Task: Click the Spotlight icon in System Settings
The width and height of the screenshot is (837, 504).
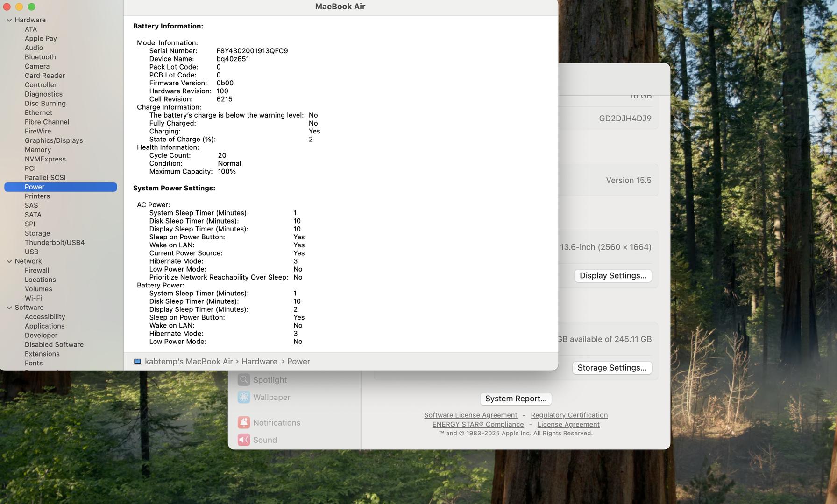Action: [x=244, y=380]
